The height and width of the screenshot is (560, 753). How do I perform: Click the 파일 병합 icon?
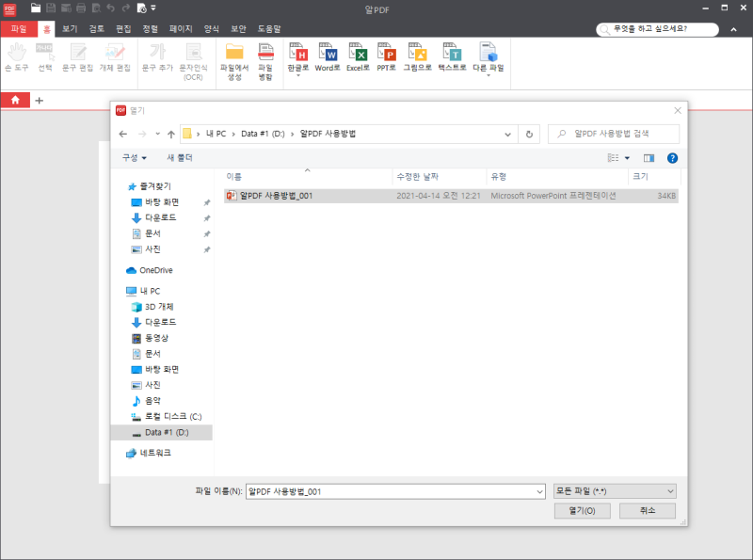click(264, 58)
